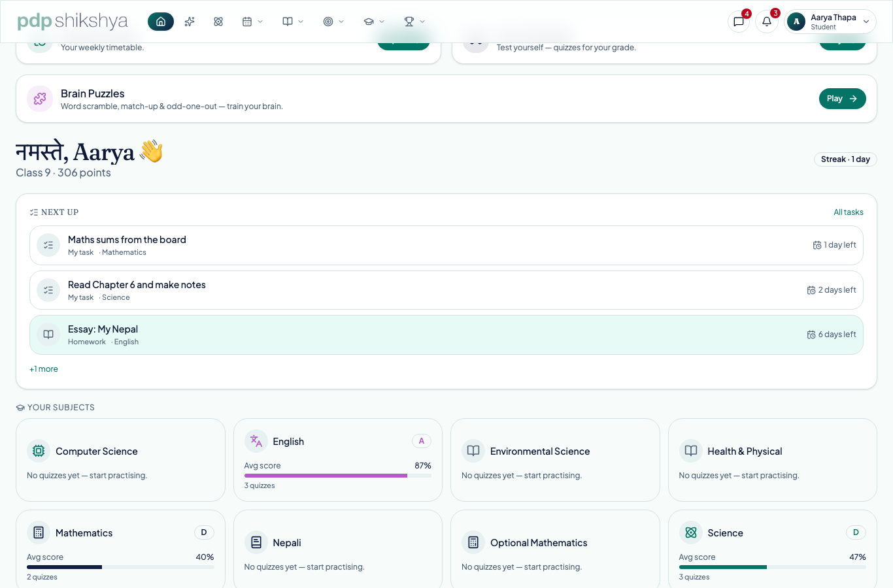
Task: Click Mathematics avg score progress bar
Action: (x=120, y=567)
